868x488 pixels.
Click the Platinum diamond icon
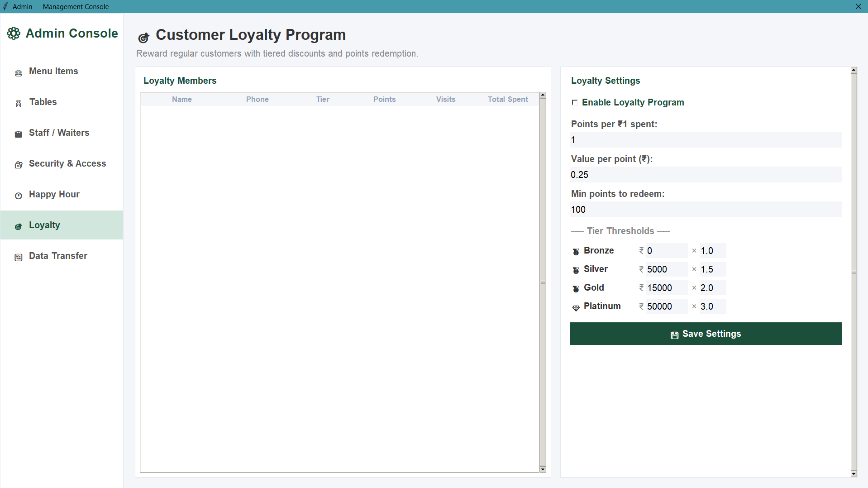576,308
